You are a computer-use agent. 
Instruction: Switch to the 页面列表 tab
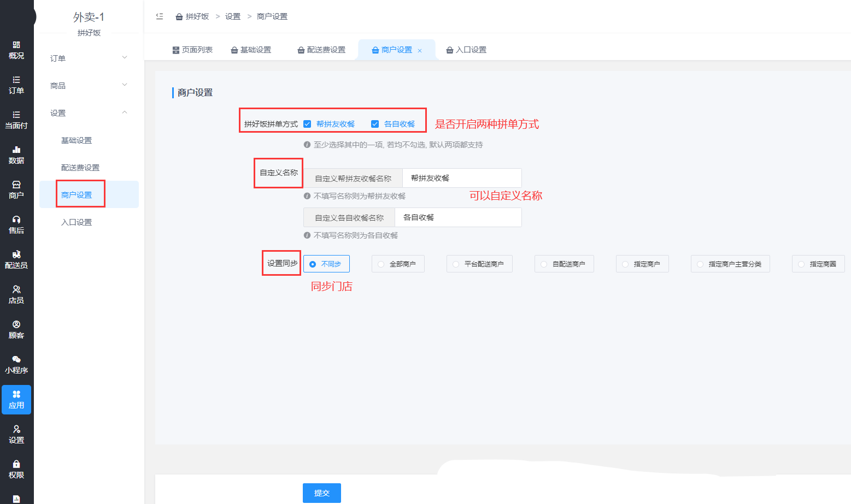(x=192, y=50)
